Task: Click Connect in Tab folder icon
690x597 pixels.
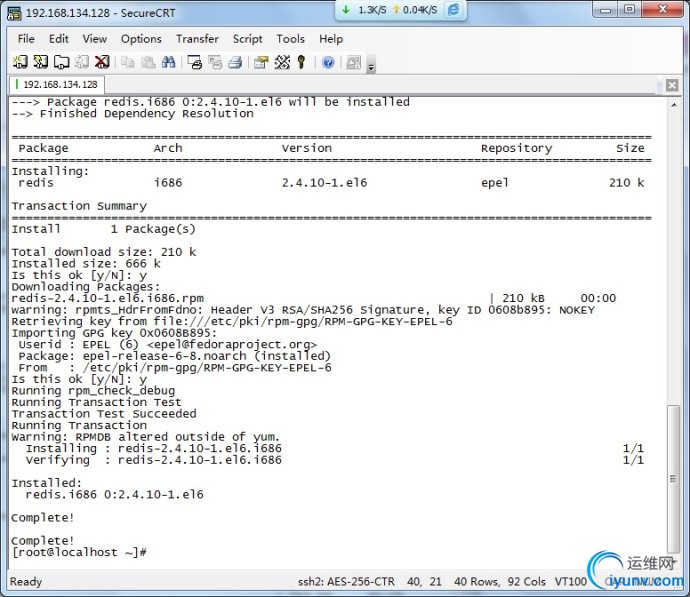Action: pos(61,62)
